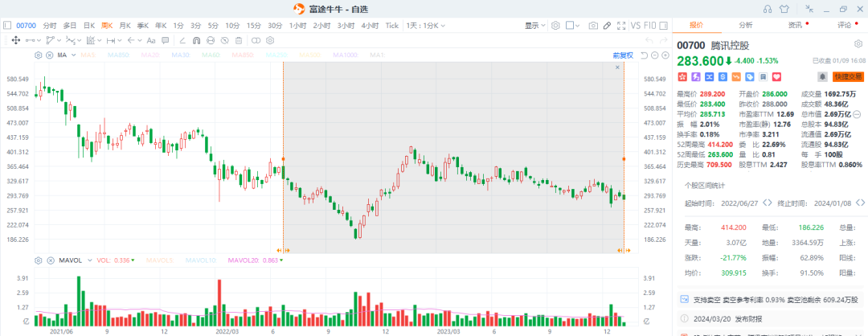
Task: Remove the MAVOL indicator with X icon
Action: [x=51, y=260]
